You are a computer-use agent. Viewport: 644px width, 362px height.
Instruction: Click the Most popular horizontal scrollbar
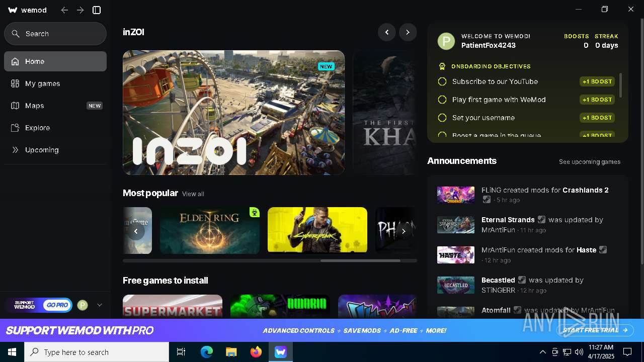click(x=360, y=260)
